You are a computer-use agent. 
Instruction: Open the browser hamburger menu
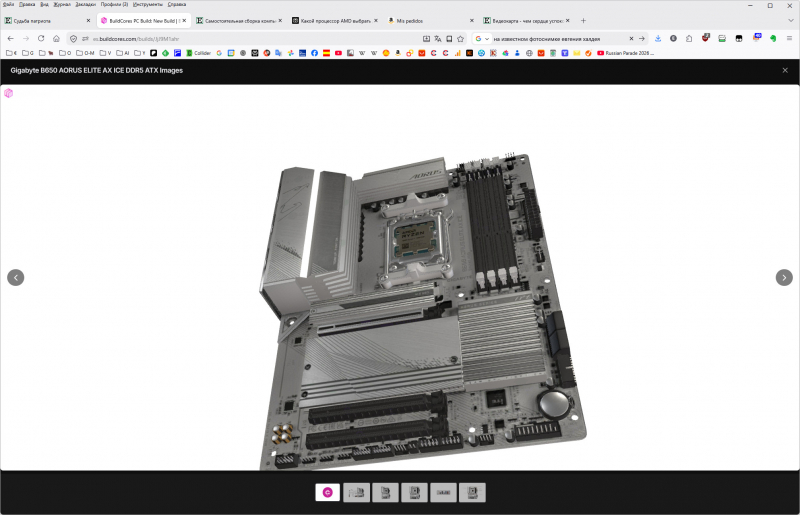(789, 39)
